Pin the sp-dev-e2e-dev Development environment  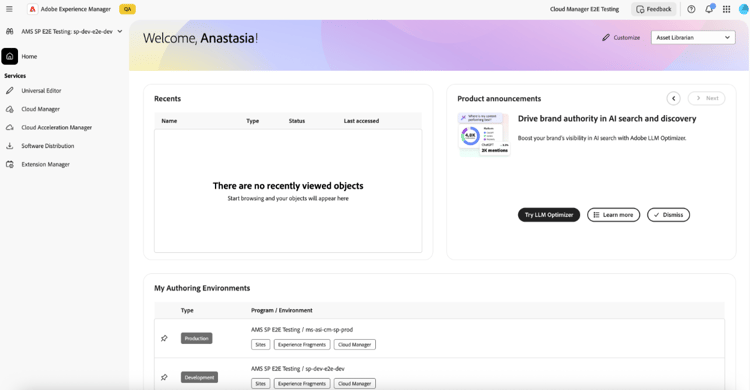point(164,377)
